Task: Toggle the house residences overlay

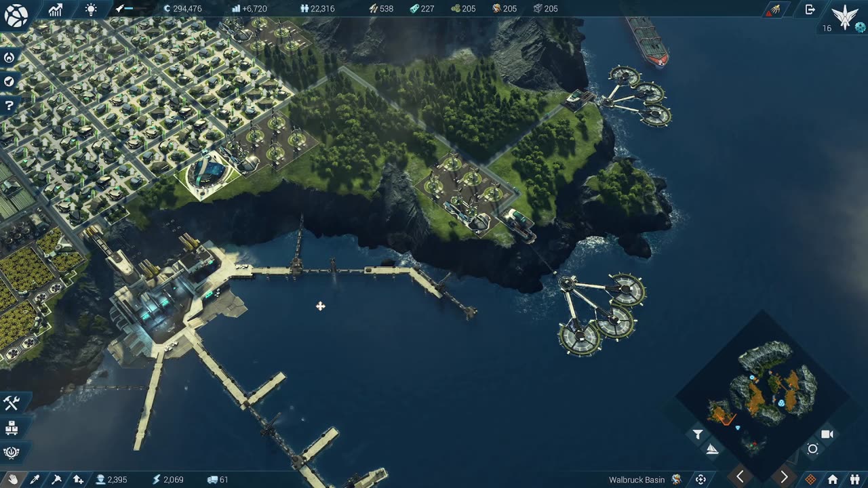Action: click(833, 479)
